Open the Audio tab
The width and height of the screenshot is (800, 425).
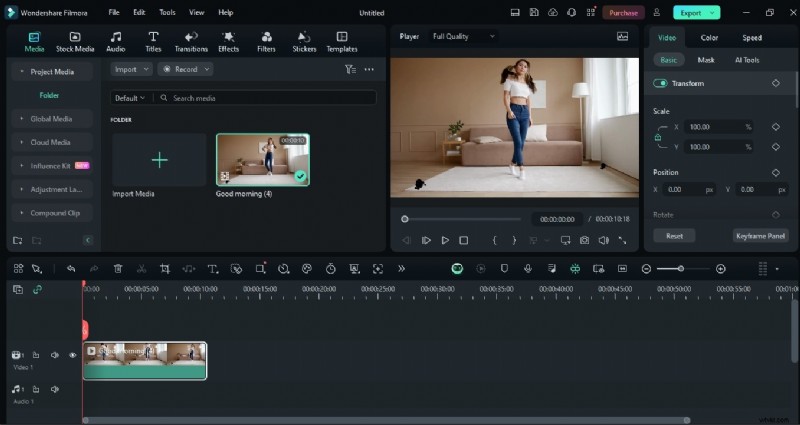pyautogui.click(x=116, y=42)
